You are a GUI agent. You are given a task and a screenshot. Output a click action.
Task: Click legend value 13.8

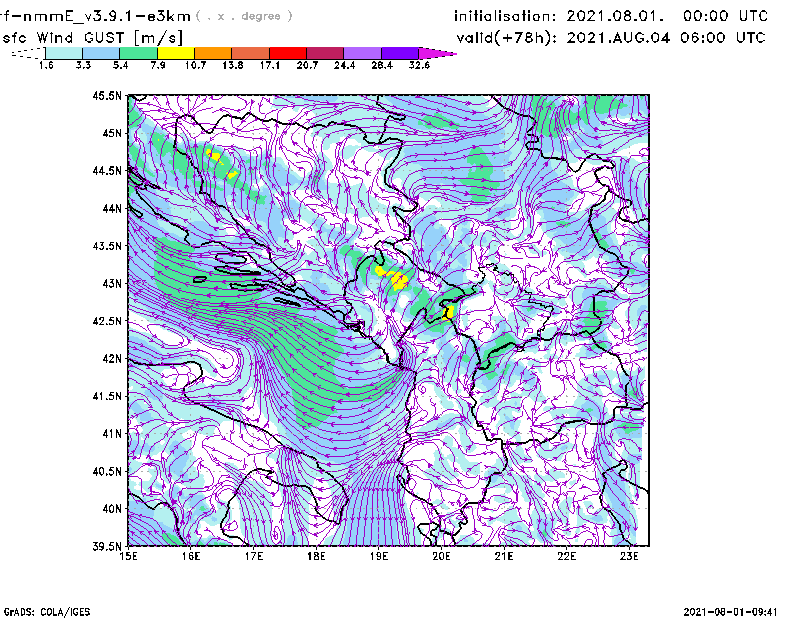click(233, 65)
